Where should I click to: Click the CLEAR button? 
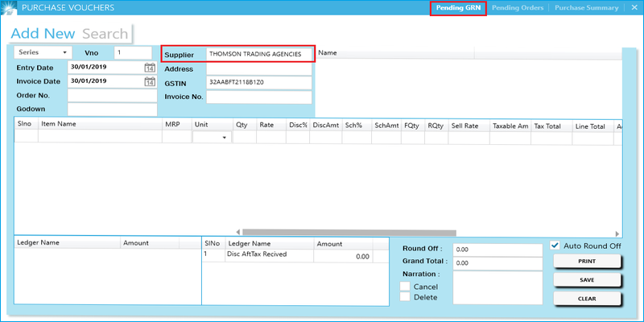point(587,299)
